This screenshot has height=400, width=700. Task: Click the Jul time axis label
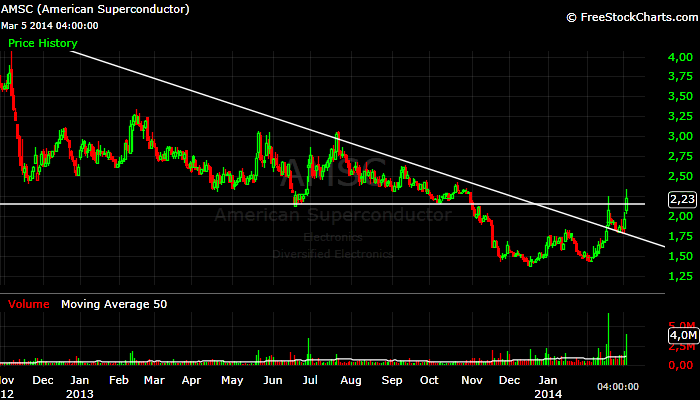(310, 380)
